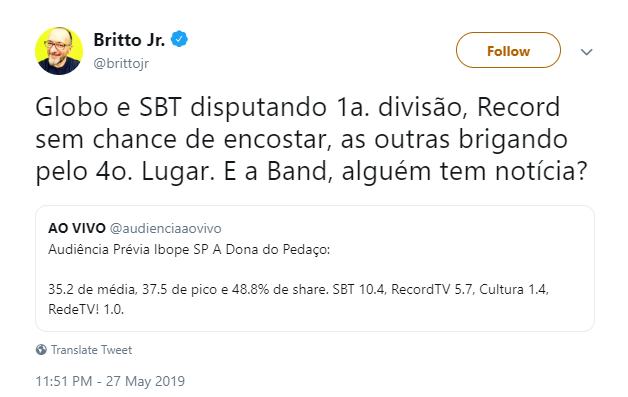Follow Britto Jr.
628x397 pixels.
point(508,50)
